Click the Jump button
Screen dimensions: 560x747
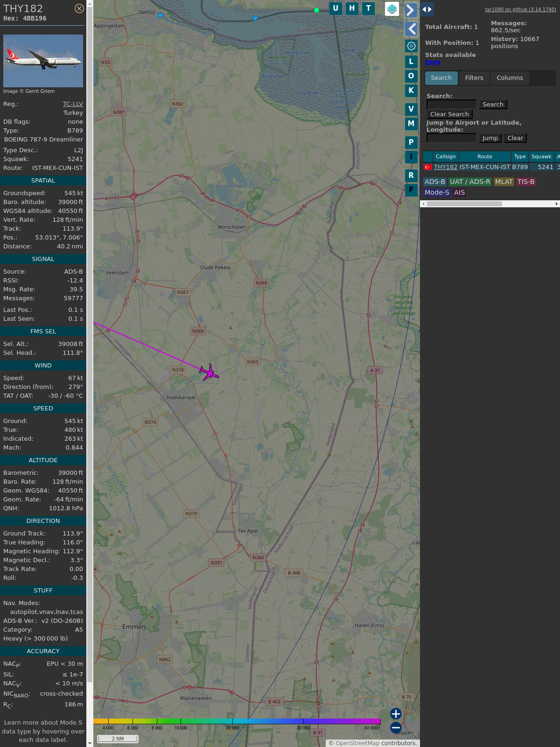point(490,138)
